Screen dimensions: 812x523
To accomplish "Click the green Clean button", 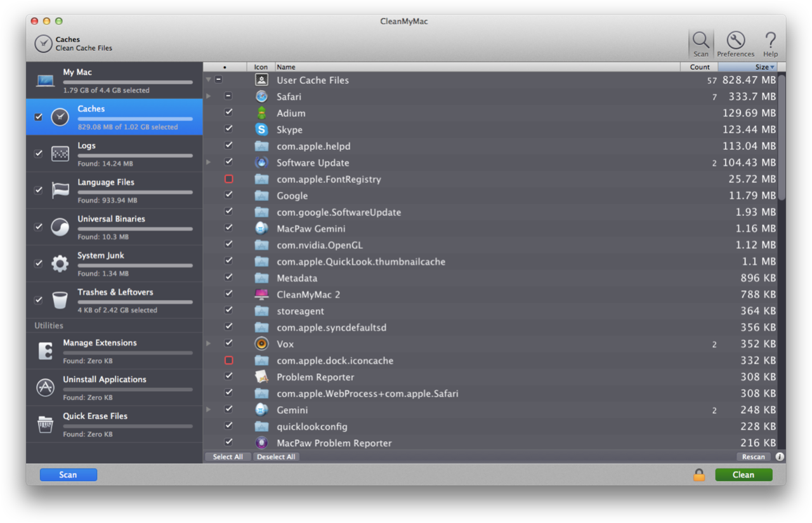I will pos(743,475).
